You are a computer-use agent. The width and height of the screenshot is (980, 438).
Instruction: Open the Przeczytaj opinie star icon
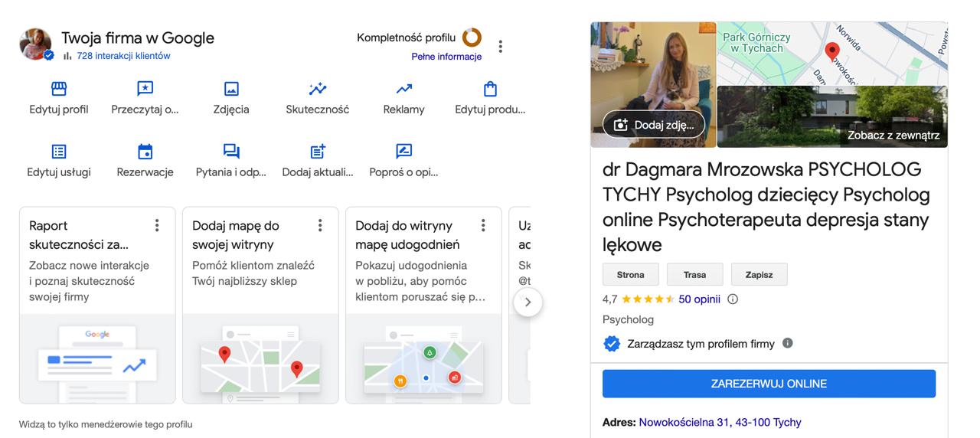[x=145, y=89]
